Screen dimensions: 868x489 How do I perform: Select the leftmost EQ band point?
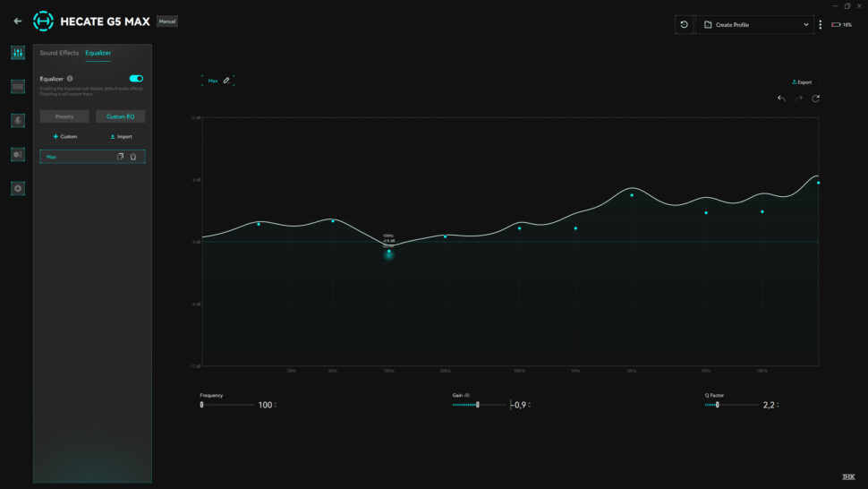tap(259, 224)
